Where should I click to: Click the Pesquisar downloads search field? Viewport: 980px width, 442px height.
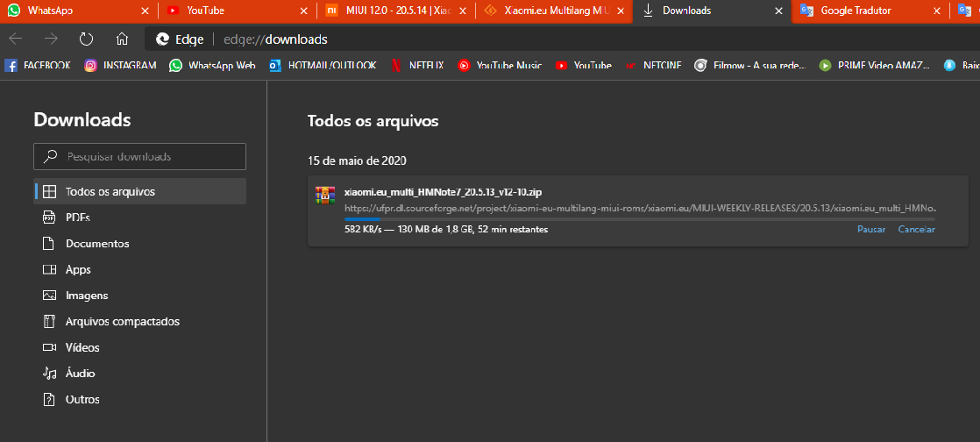(x=139, y=156)
